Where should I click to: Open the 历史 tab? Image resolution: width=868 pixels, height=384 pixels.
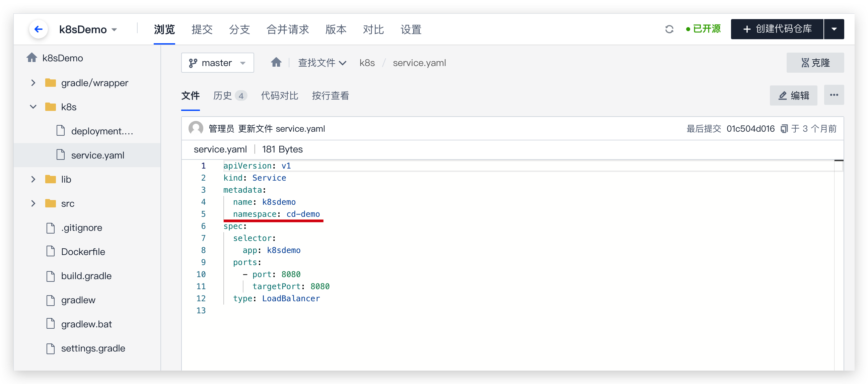coord(222,96)
